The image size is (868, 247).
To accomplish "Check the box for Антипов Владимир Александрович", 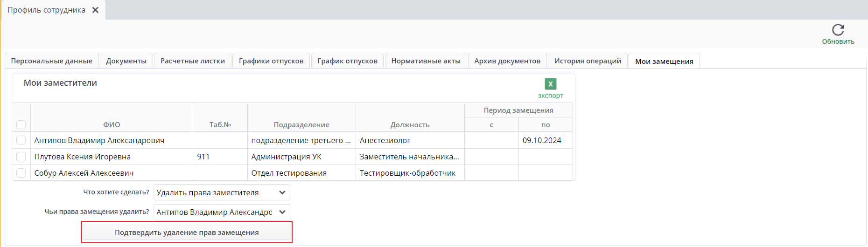I will click(21, 140).
